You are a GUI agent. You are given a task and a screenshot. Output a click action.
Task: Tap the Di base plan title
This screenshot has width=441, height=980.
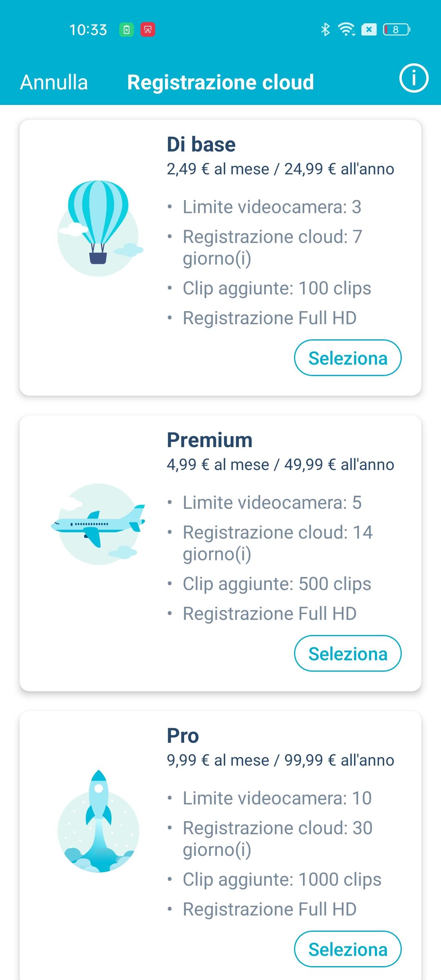pos(201,144)
